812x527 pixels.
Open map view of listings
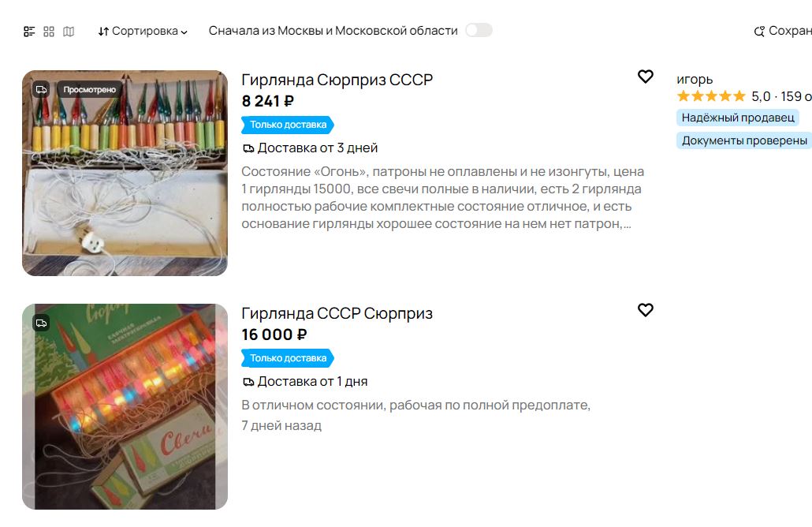point(69,32)
